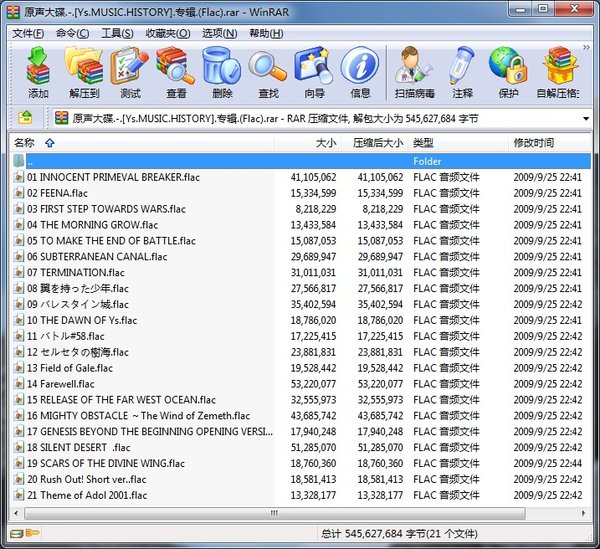This screenshot has width=600, height=549.
Task: Open the 选项(N) menu
Action: [220, 34]
